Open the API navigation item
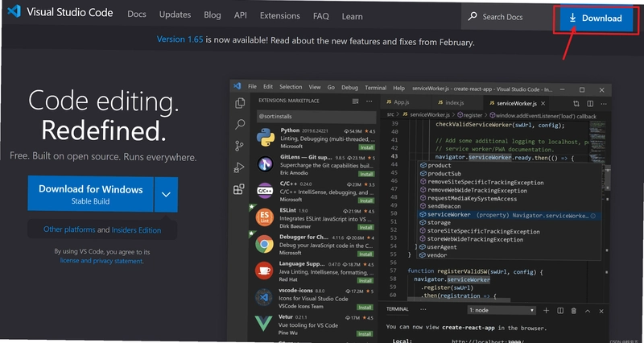 click(x=240, y=15)
